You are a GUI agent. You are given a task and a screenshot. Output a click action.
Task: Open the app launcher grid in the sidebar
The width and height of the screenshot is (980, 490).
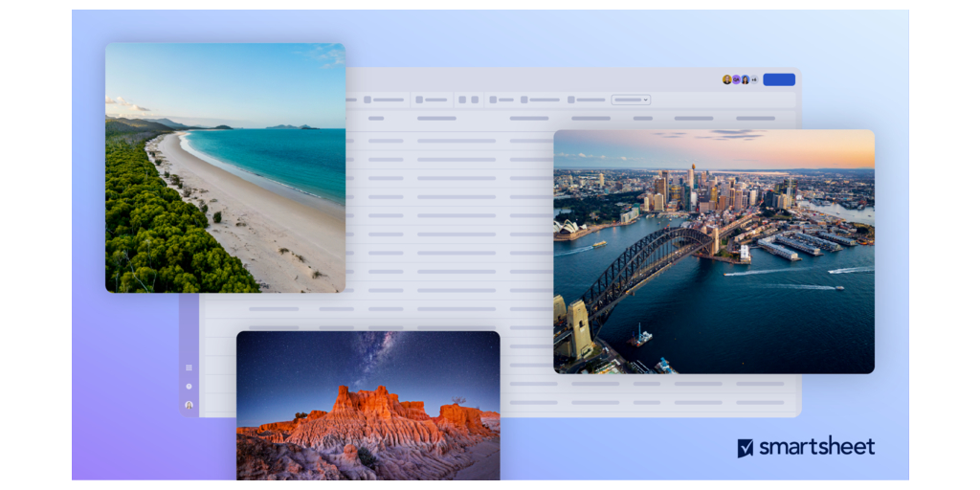[x=189, y=367]
